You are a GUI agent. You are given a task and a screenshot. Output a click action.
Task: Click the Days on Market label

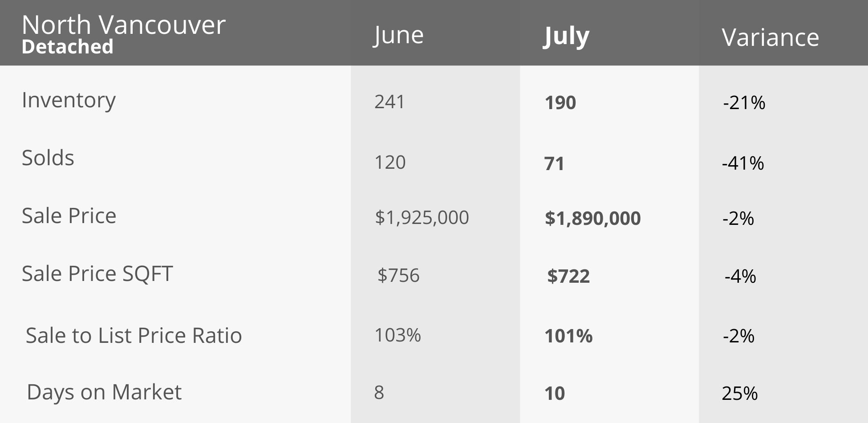click(x=104, y=392)
